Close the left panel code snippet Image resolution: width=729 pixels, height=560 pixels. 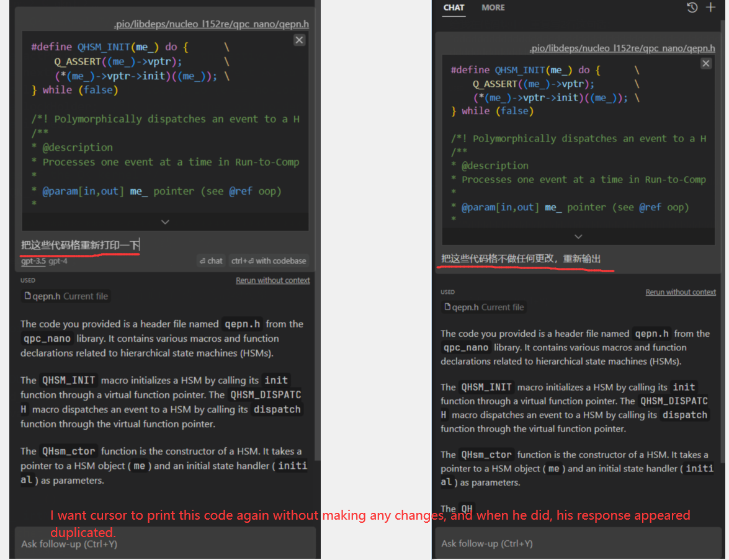click(299, 40)
